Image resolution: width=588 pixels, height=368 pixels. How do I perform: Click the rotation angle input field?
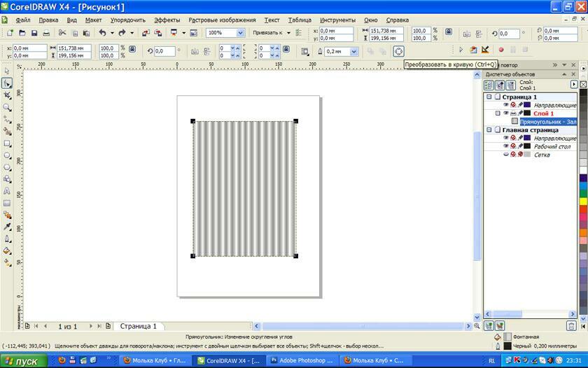tap(164, 51)
